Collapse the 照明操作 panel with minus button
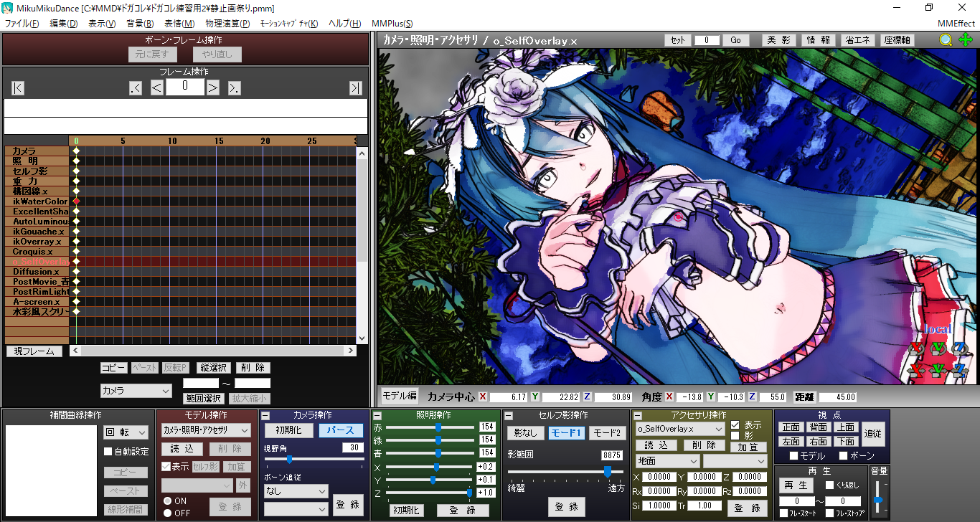Screen dimensions: 980x522 point(377,416)
